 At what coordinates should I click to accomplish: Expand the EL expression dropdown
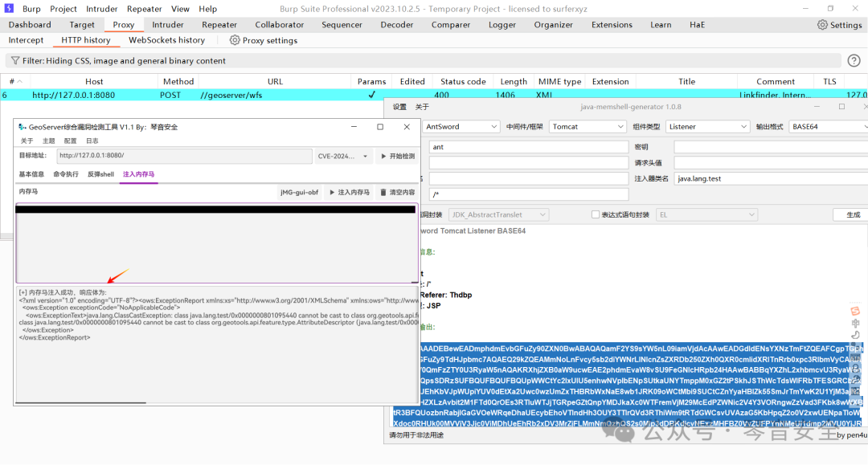(x=706, y=214)
